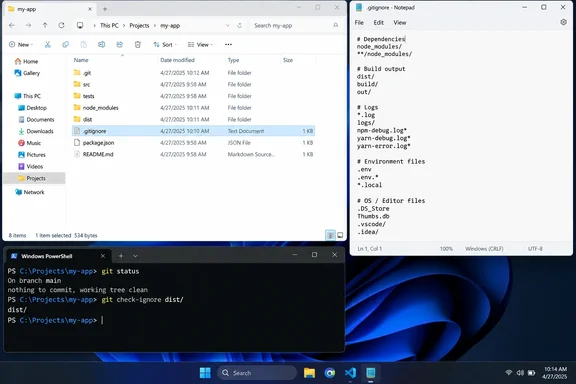Viewport: 576px width, 384px height.
Task: Open File Explorer from the taskbar
Action: (x=309, y=373)
